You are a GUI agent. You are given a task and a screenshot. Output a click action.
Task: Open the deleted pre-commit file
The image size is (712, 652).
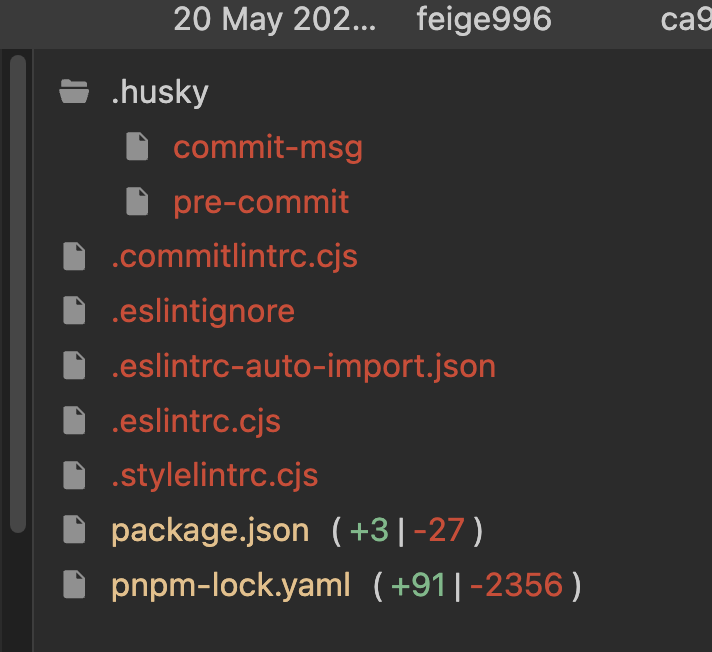coord(261,202)
